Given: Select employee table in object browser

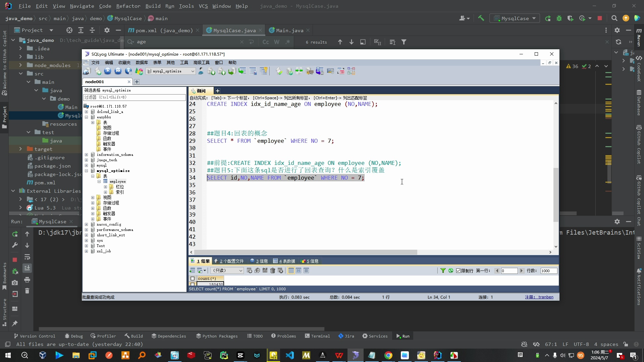Looking at the screenshot, I should pos(117,182).
